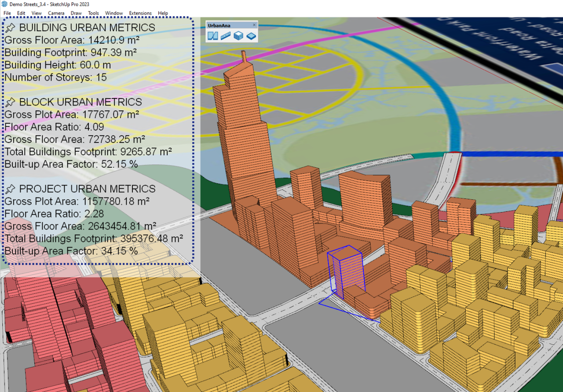Open the Extensions menu
Image resolution: width=563 pixels, height=392 pixels.
click(140, 13)
